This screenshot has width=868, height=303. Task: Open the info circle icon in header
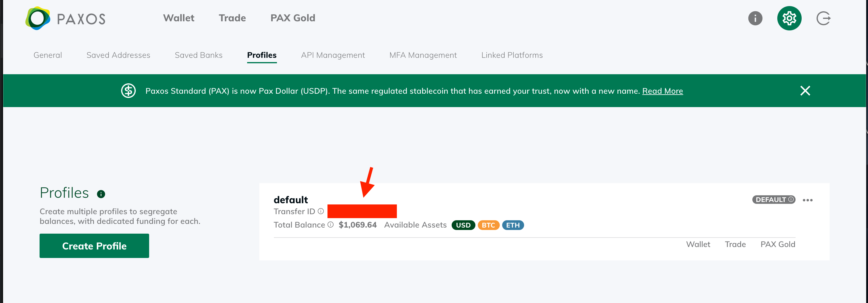coord(755,18)
